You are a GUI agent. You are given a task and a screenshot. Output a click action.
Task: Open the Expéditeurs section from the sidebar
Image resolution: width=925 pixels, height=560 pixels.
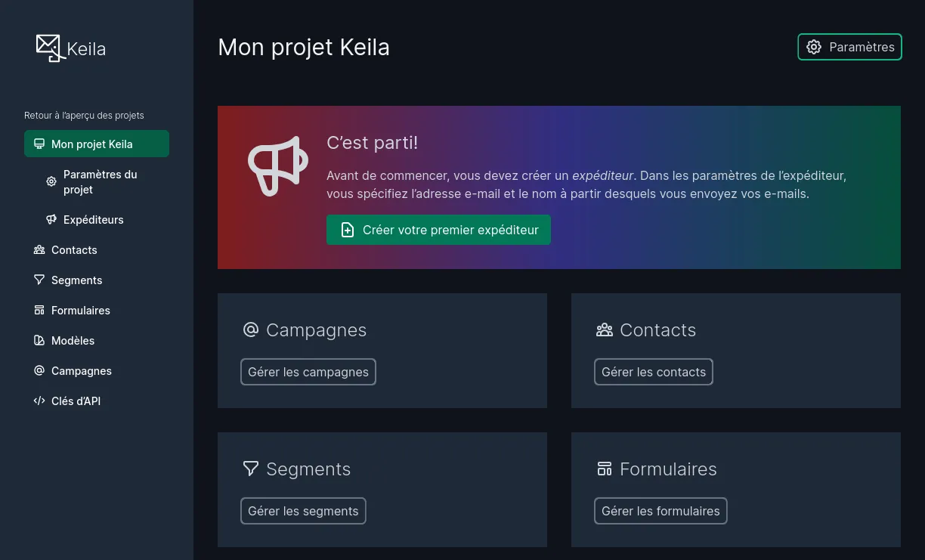(94, 219)
